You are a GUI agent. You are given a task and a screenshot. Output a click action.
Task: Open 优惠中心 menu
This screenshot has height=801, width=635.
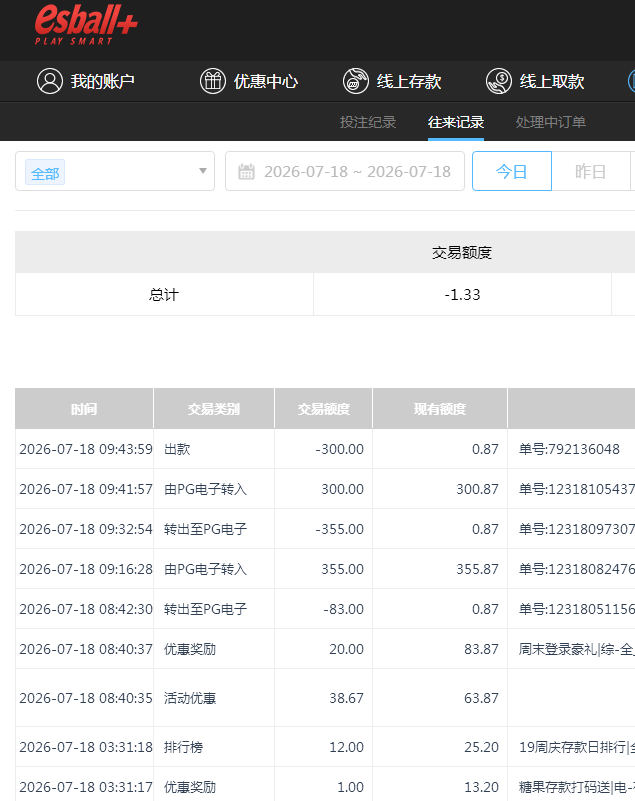pyautogui.click(x=249, y=81)
